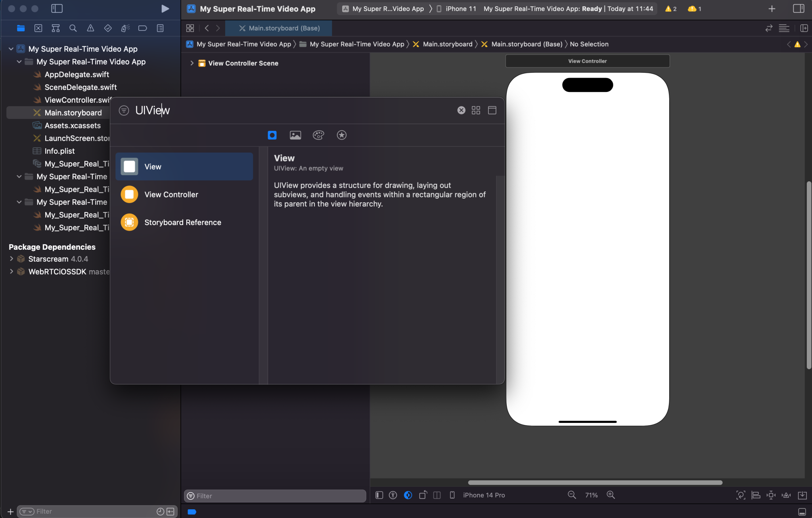Expand the Starscream package
Image resolution: width=812 pixels, height=518 pixels.
click(11, 259)
